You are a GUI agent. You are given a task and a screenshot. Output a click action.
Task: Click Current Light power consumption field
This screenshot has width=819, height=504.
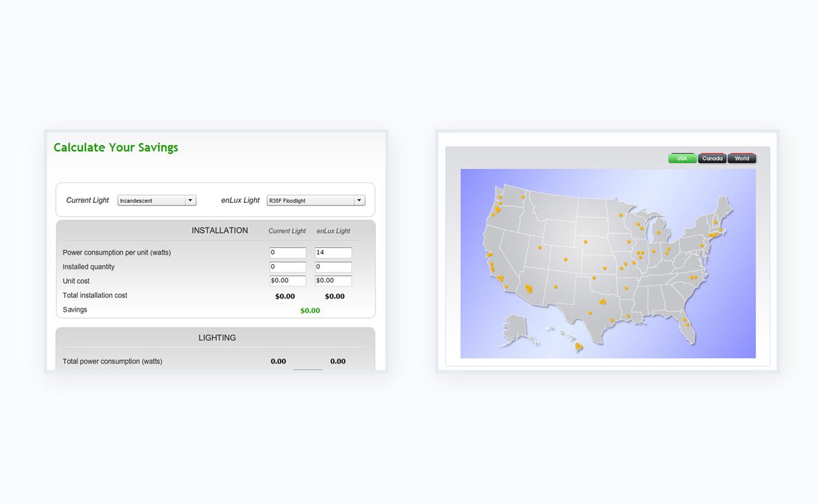288,253
